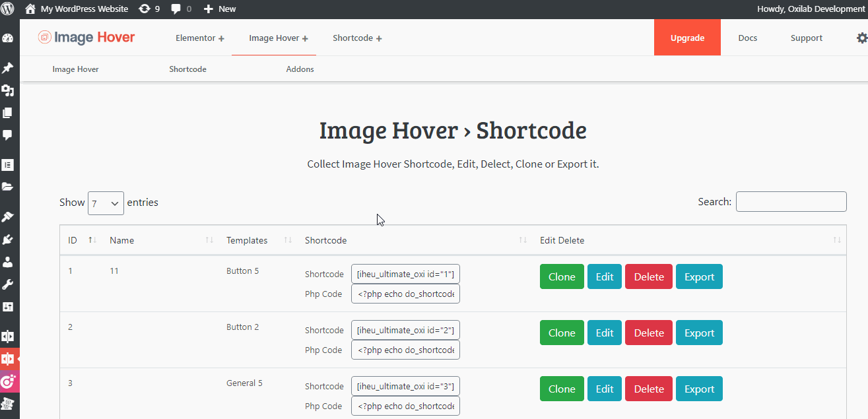The width and height of the screenshot is (868, 419).
Task: Open the Elementor + menu
Action: click(200, 38)
